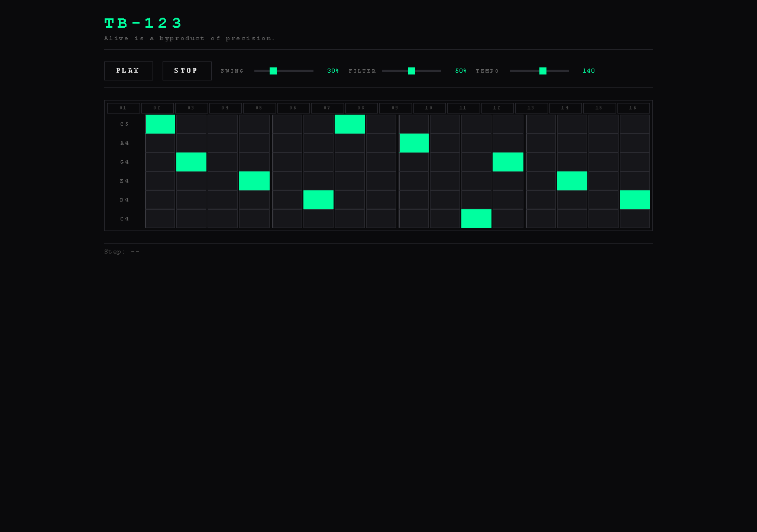Adjust the TEMPO slider handle
Image resolution: width=757 pixels, height=532 pixels.
pyautogui.click(x=543, y=71)
